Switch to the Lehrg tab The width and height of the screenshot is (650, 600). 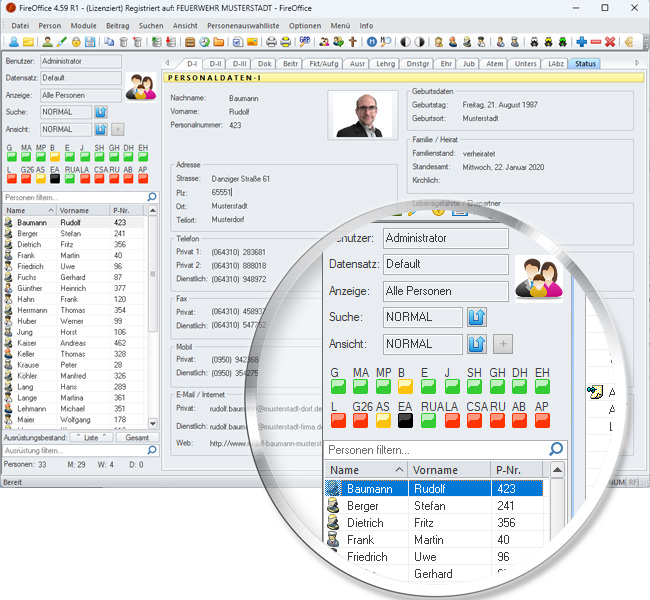pyautogui.click(x=384, y=63)
